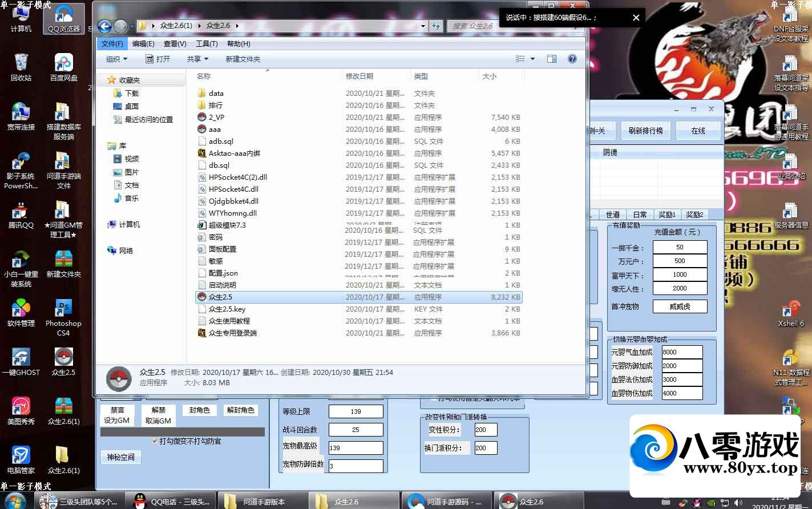Switch to 问道手游版本 taskbar folder

coord(262,502)
